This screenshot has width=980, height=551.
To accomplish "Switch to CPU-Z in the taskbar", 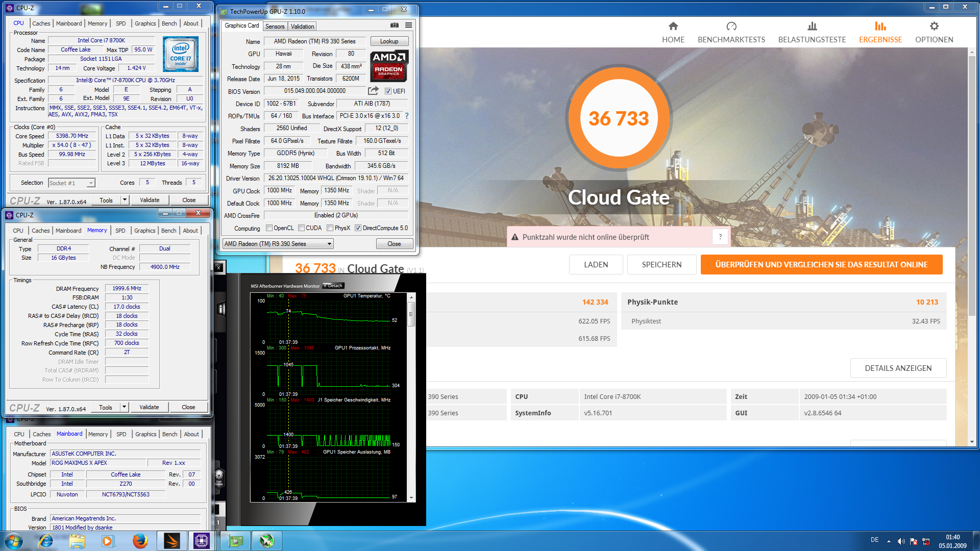I will pos(202,541).
